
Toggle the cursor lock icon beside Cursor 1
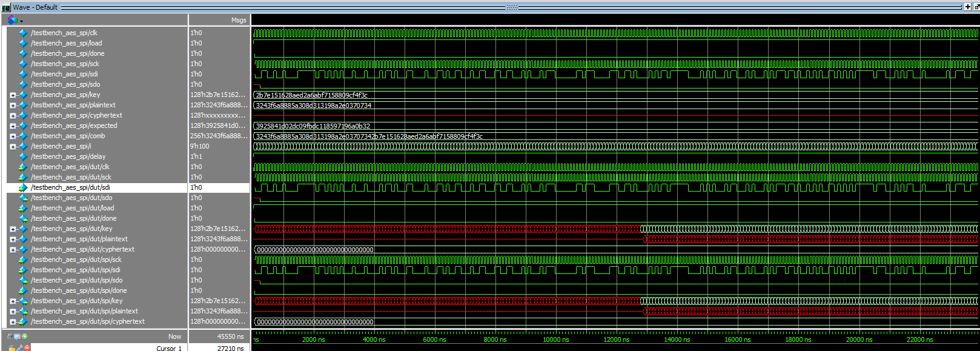[x=12, y=348]
